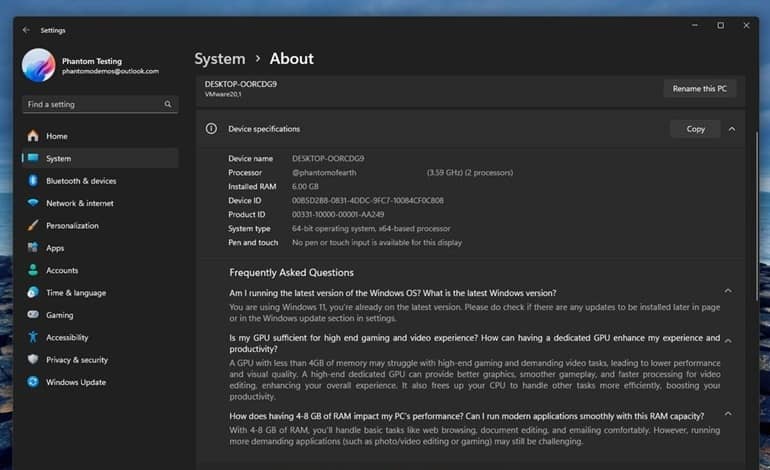Click the Product ID value 00331-10000-00001-AA249
This screenshot has height=470, width=770.
338,214
